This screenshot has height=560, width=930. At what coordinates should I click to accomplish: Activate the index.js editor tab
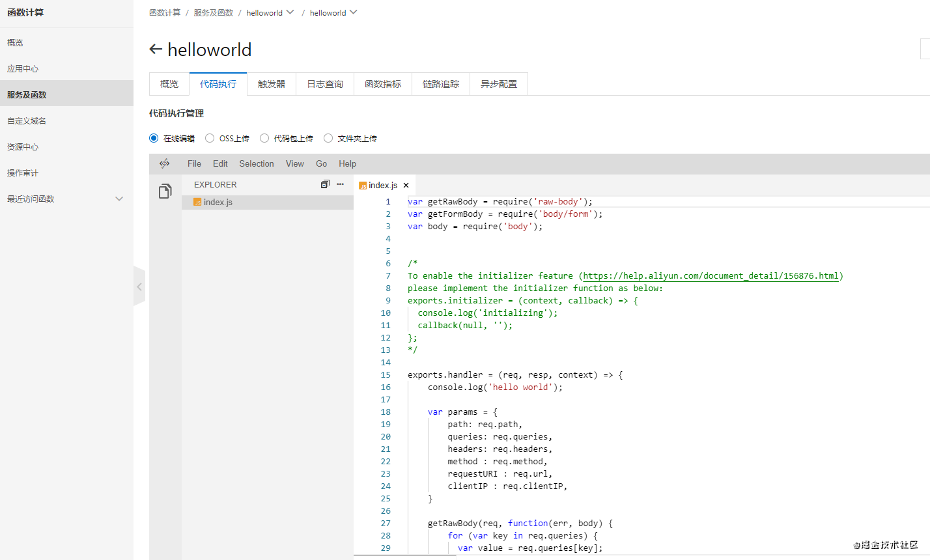click(x=384, y=186)
